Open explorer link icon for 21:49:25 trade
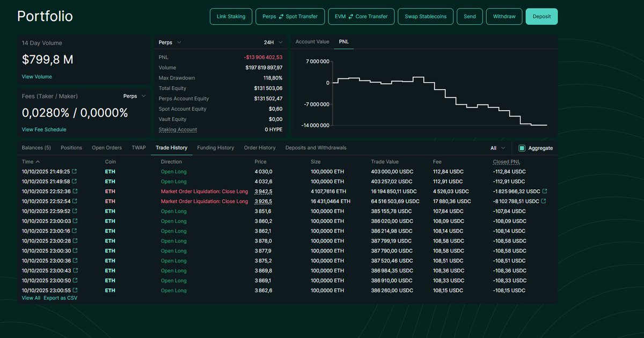 (x=74, y=172)
